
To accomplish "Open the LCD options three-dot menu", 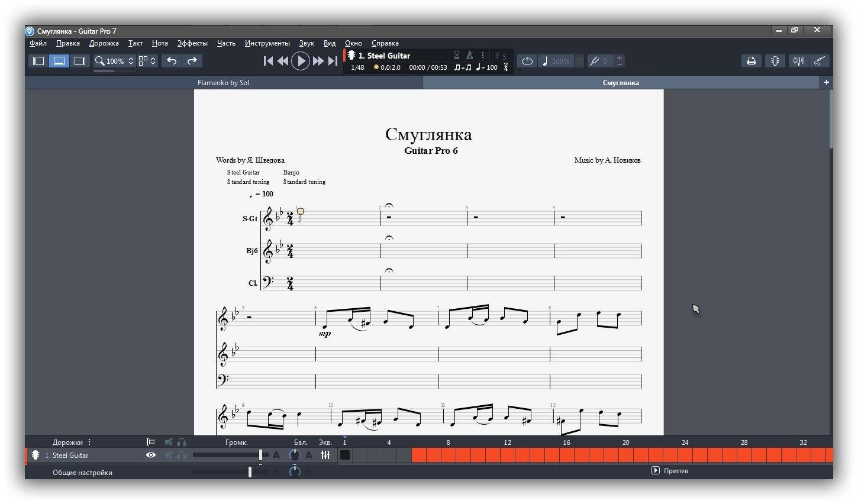I will pyautogui.click(x=483, y=55).
